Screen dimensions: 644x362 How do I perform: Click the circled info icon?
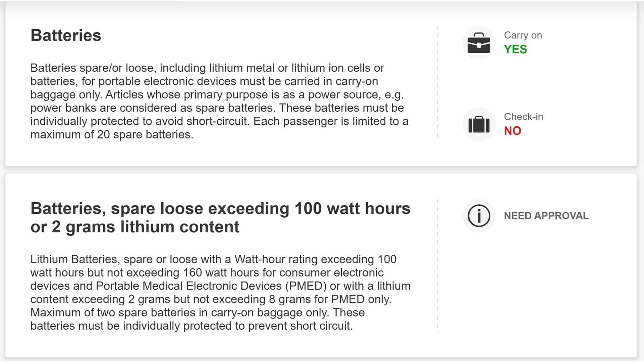479,216
